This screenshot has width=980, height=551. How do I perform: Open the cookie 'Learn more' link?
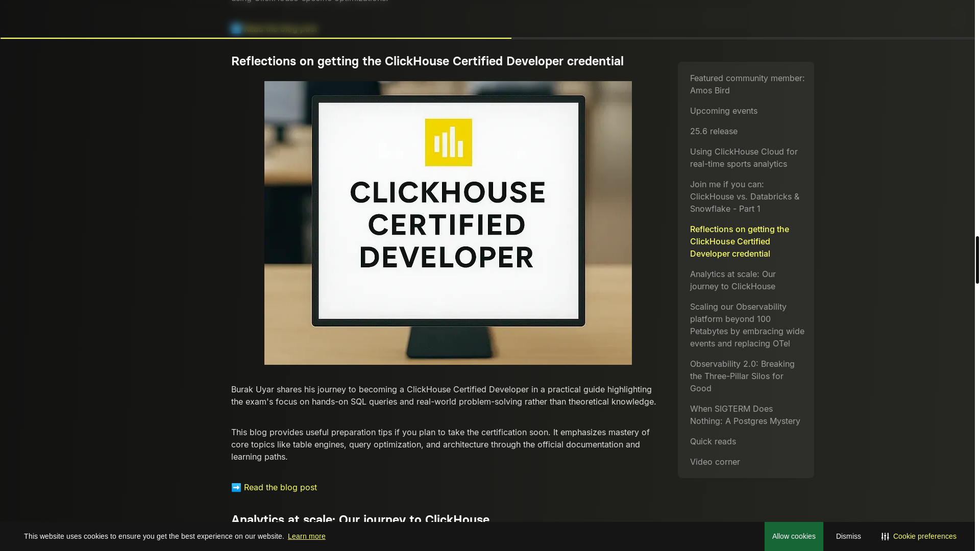click(x=306, y=536)
